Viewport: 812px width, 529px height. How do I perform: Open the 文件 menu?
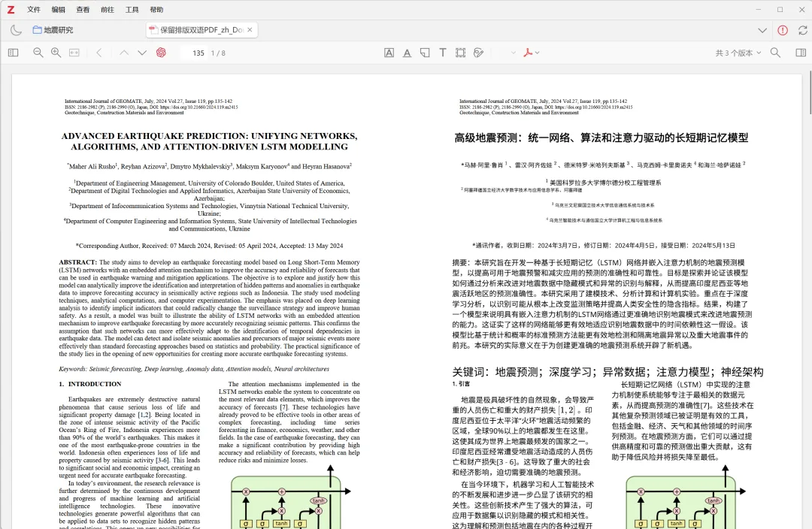[x=34, y=9]
